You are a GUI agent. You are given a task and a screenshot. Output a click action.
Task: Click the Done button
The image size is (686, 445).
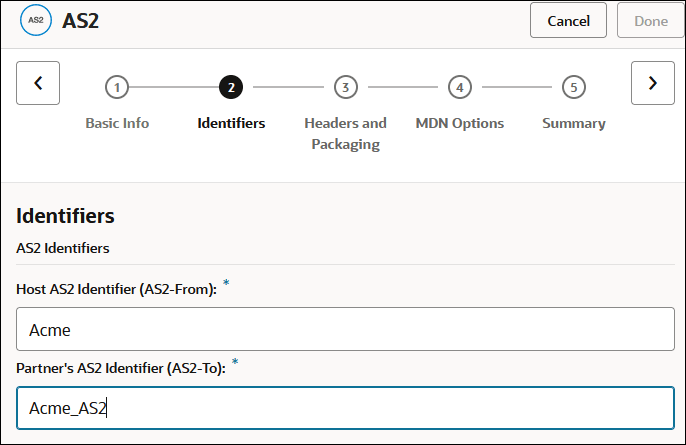pyautogui.click(x=651, y=21)
